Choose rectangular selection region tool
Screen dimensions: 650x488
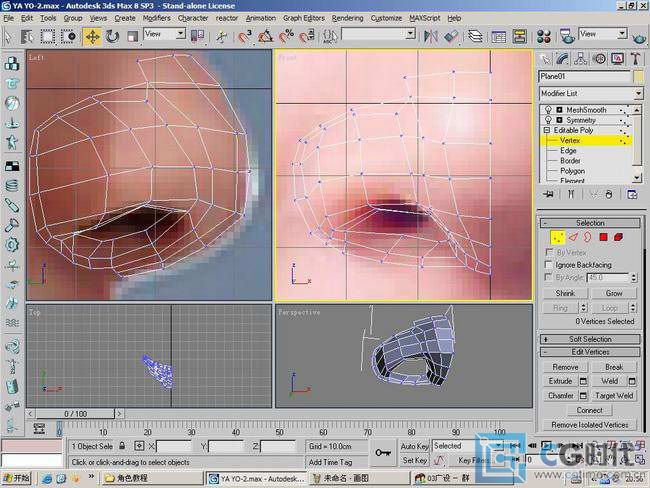pos(48,36)
